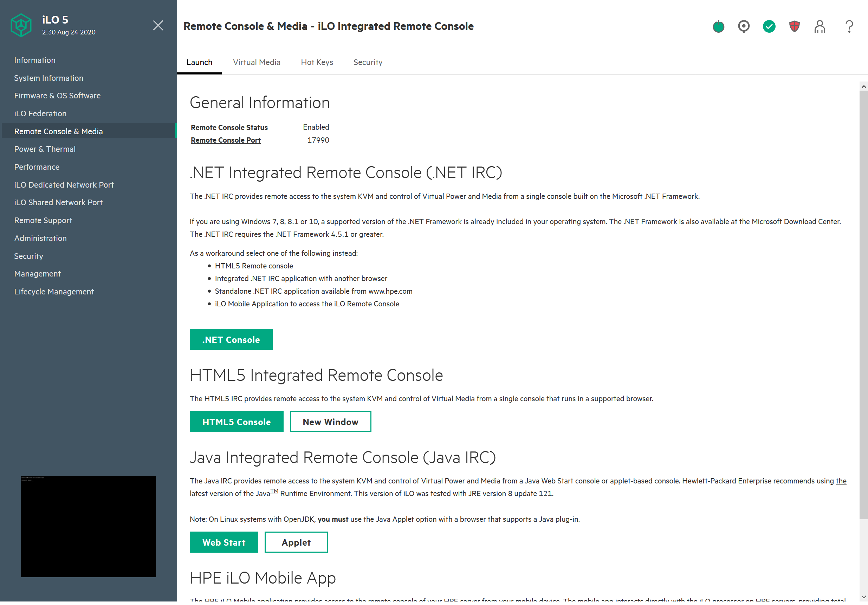Open HTML5 console in New Window
The height and width of the screenshot is (605, 868).
coord(330,422)
